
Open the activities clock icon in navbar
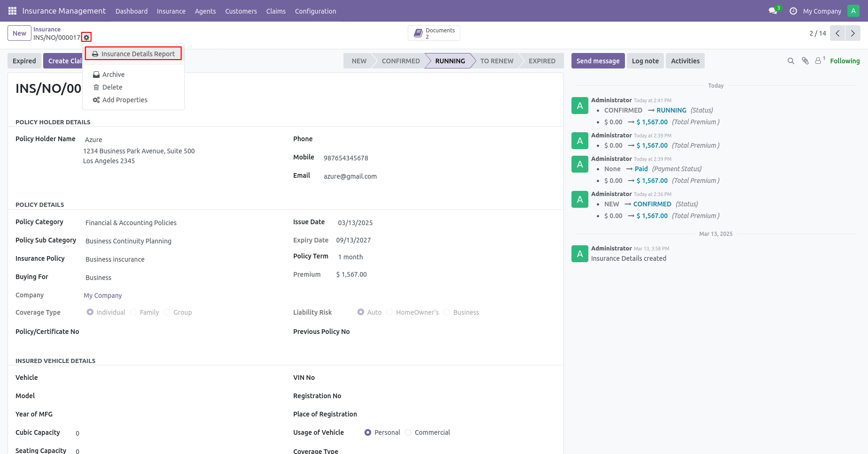[x=793, y=11]
